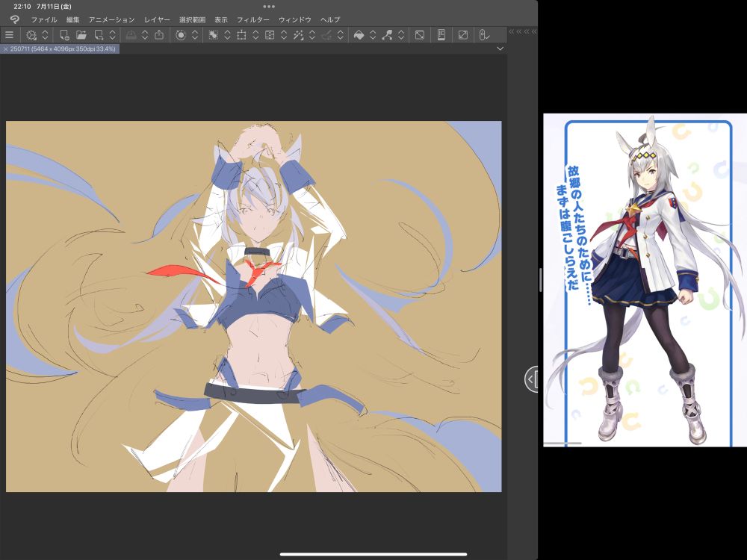Click up/down arrows beside the vector point icon
This screenshot has height=560, width=747.
click(401, 35)
